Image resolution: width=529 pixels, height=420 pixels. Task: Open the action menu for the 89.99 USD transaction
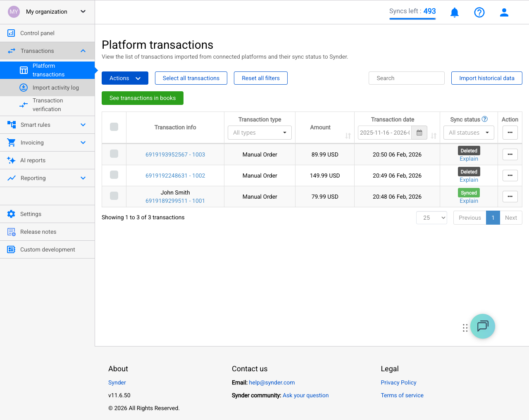[x=510, y=154]
